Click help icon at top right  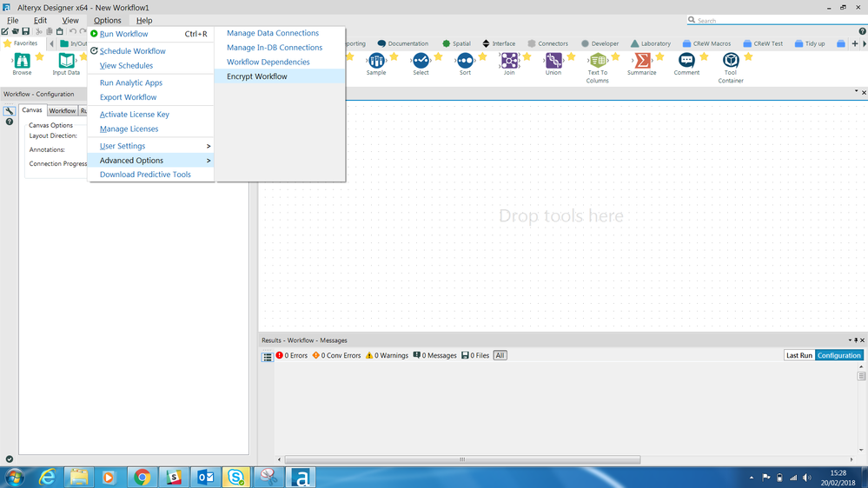pyautogui.click(x=863, y=31)
